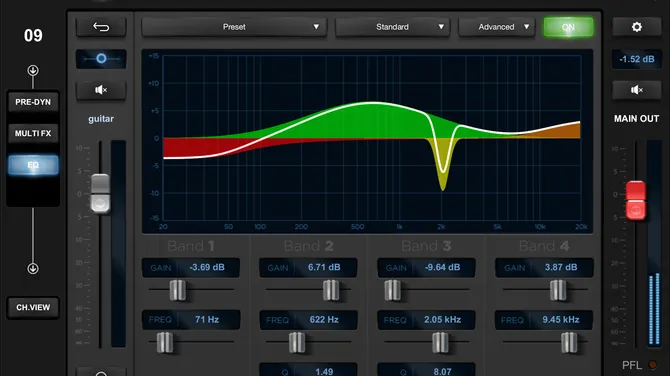Mute the guitar channel speaker icon
Viewport: 670px width, 376px height.
101,90
